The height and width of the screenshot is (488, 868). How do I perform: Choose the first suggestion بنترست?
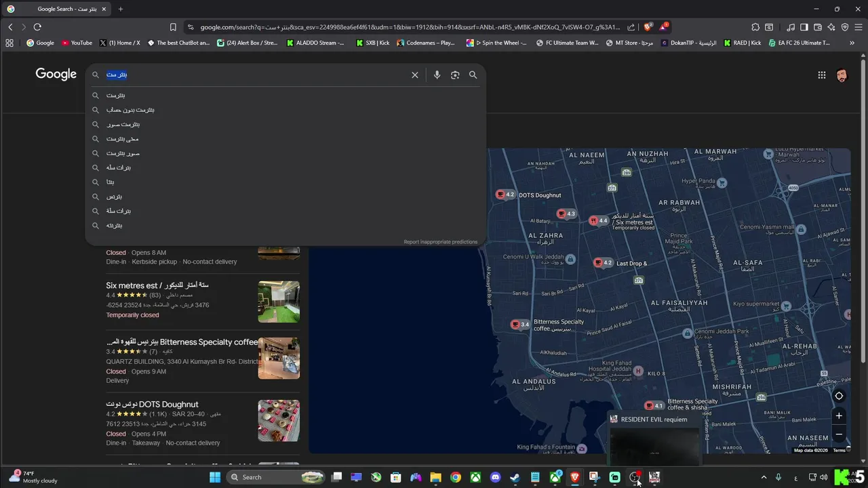coord(285,96)
